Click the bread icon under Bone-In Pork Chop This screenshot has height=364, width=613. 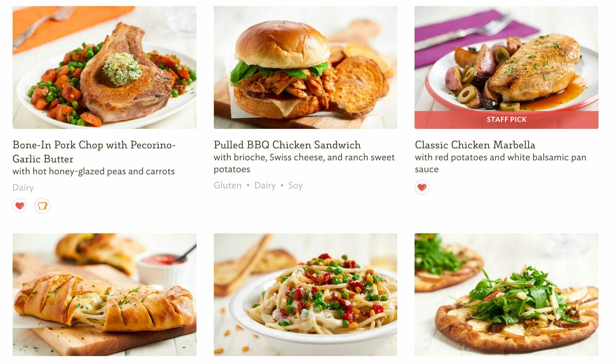(x=43, y=206)
